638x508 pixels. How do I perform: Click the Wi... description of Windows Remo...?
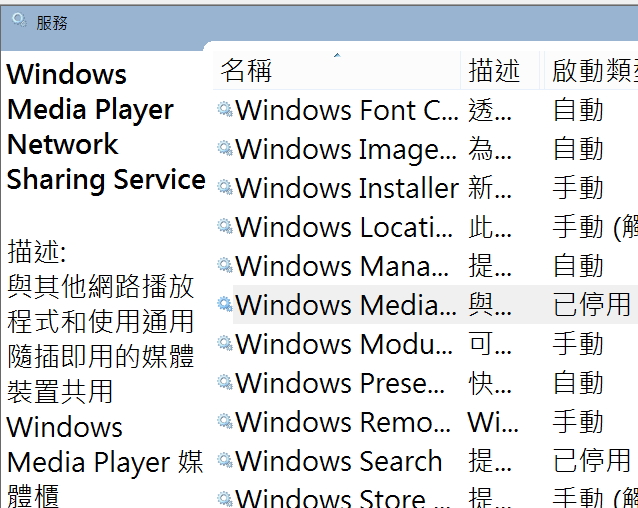pyautogui.click(x=493, y=422)
